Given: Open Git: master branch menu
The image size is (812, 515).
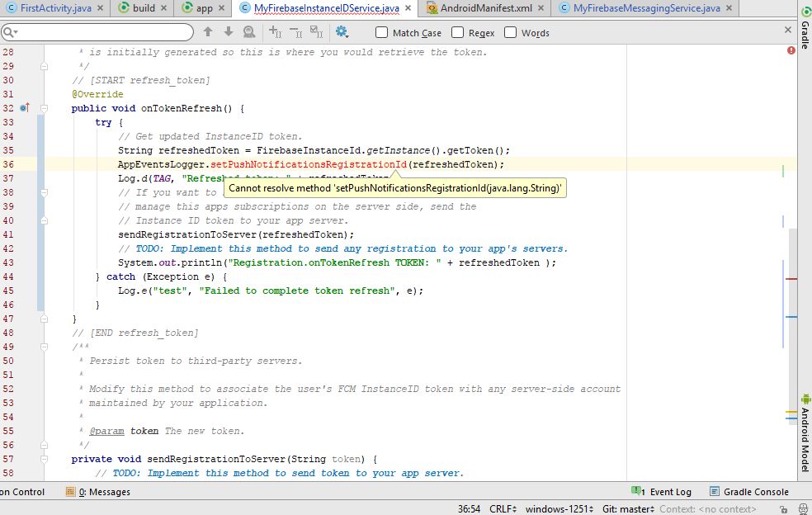Looking at the screenshot, I should 628,508.
